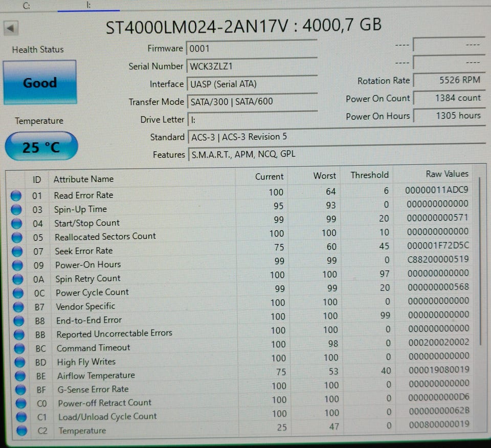
Task: Select the Spin Retry Count attribute name
Action: [87, 278]
